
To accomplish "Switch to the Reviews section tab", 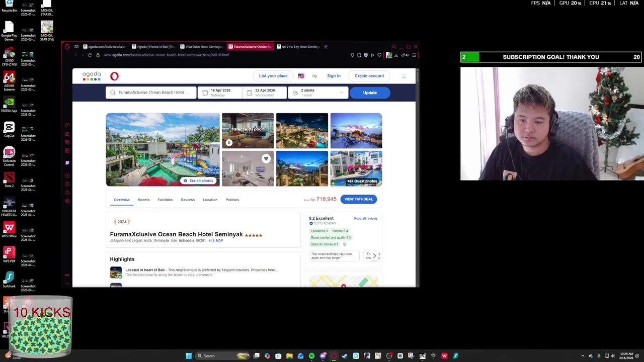I will [x=188, y=200].
